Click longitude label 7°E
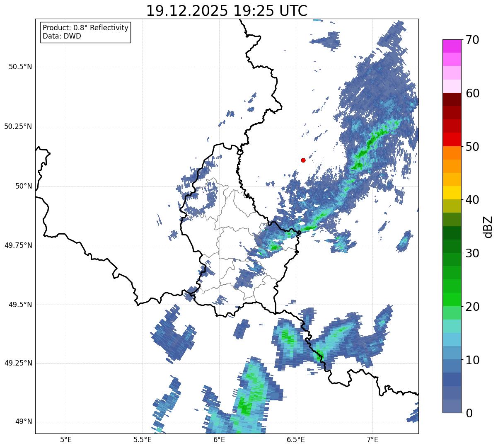Screen dimensions: 498x448 pyautogui.click(x=372, y=440)
